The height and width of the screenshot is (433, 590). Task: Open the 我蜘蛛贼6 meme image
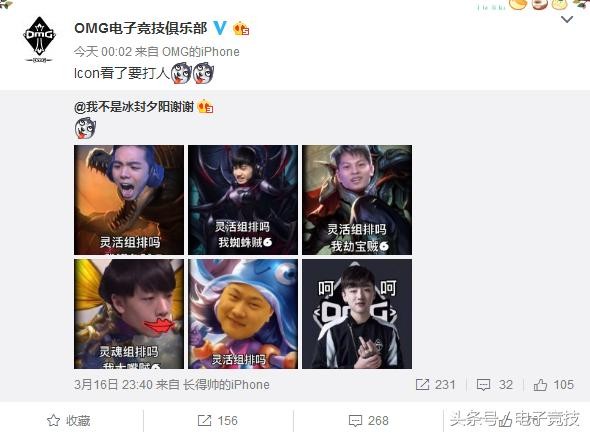tap(243, 200)
